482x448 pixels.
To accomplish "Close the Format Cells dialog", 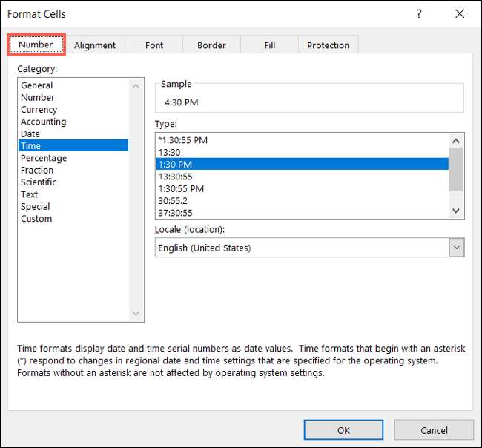I will coord(458,14).
